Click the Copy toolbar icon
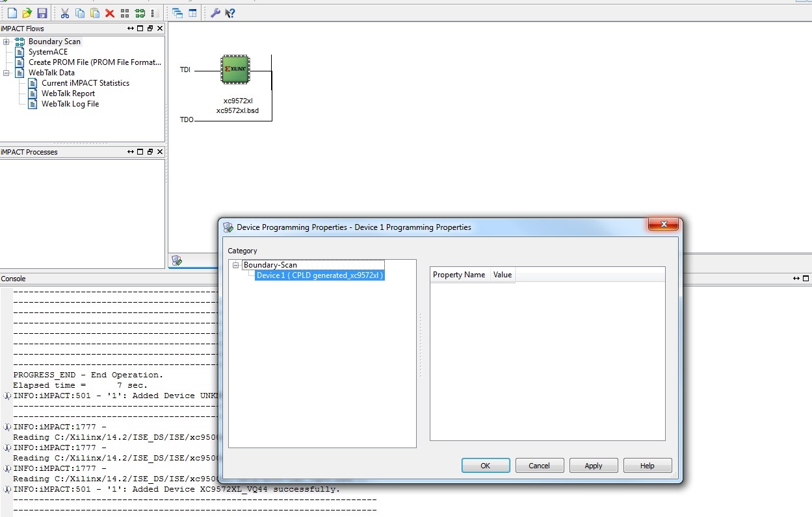Screen dimensions: 812x517 click(x=80, y=13)
